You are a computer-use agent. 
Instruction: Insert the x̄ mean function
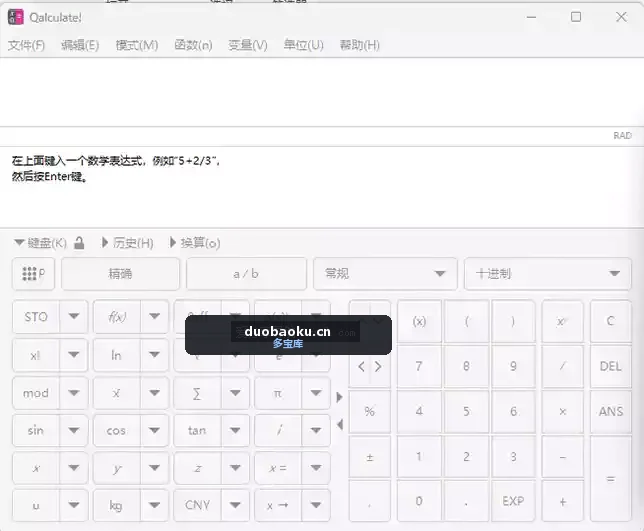pos(117,393)
